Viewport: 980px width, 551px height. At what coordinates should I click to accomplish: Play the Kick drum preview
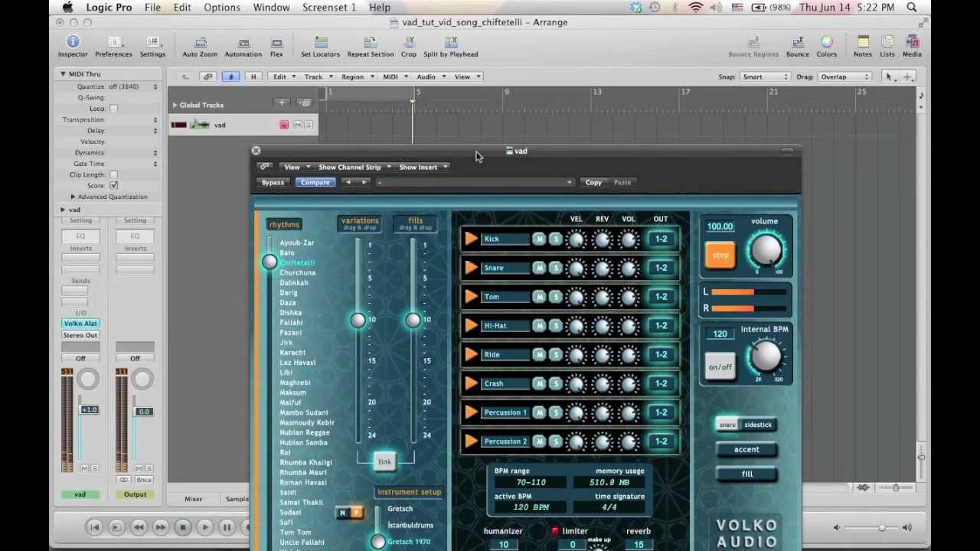coord(471,239)
